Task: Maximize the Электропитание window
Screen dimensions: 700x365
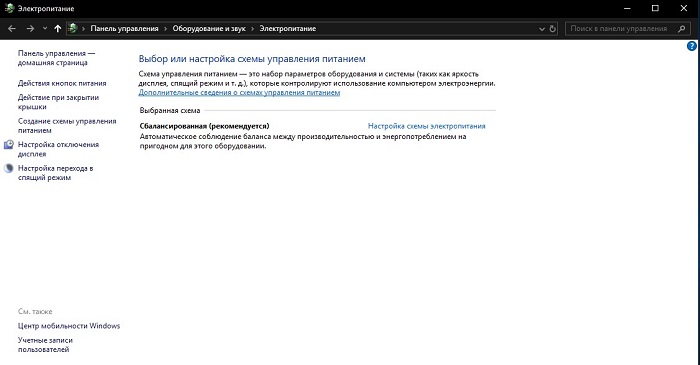Action: point(655,8)
